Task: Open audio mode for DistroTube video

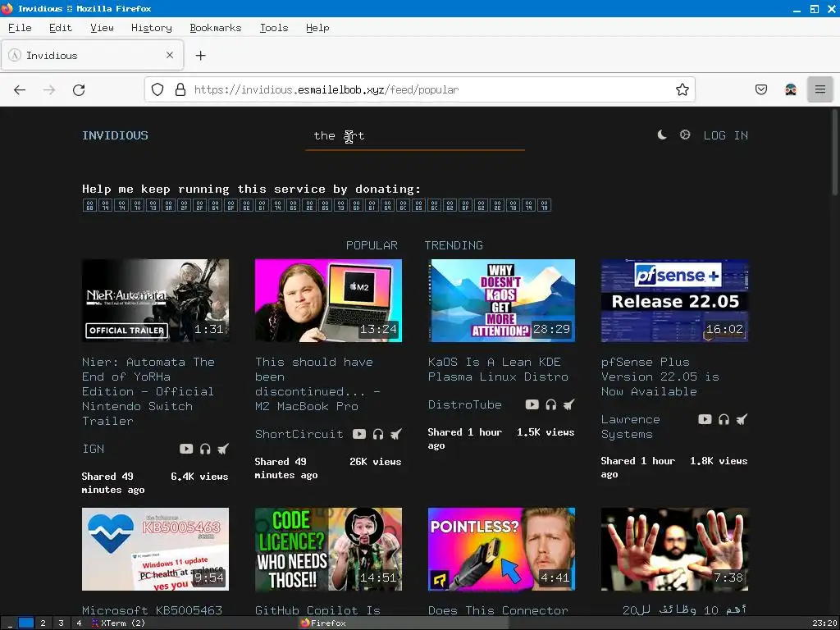Action: point(550,404)
